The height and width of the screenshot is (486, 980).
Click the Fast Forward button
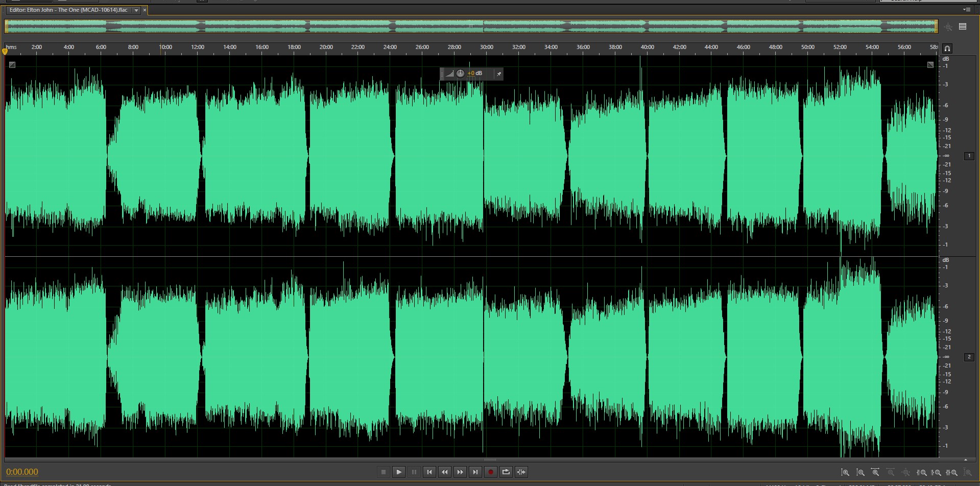coord(460,472)
